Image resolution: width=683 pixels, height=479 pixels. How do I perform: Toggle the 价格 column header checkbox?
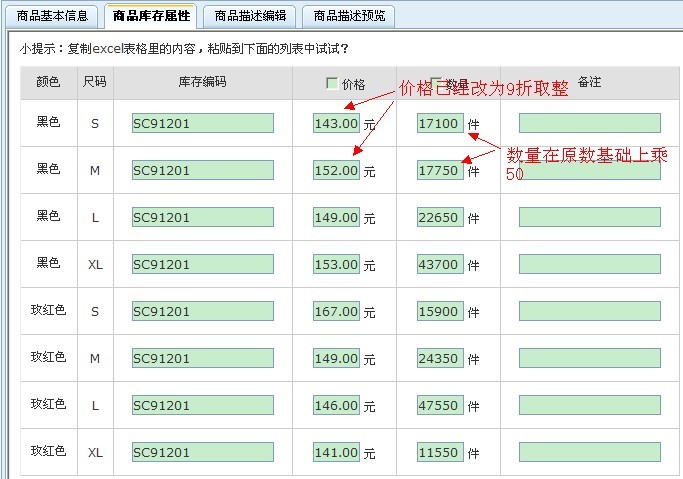coord(332,84)
